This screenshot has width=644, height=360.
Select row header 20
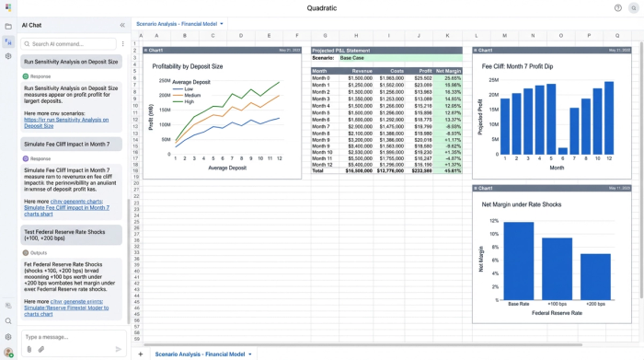pos(136,183)
